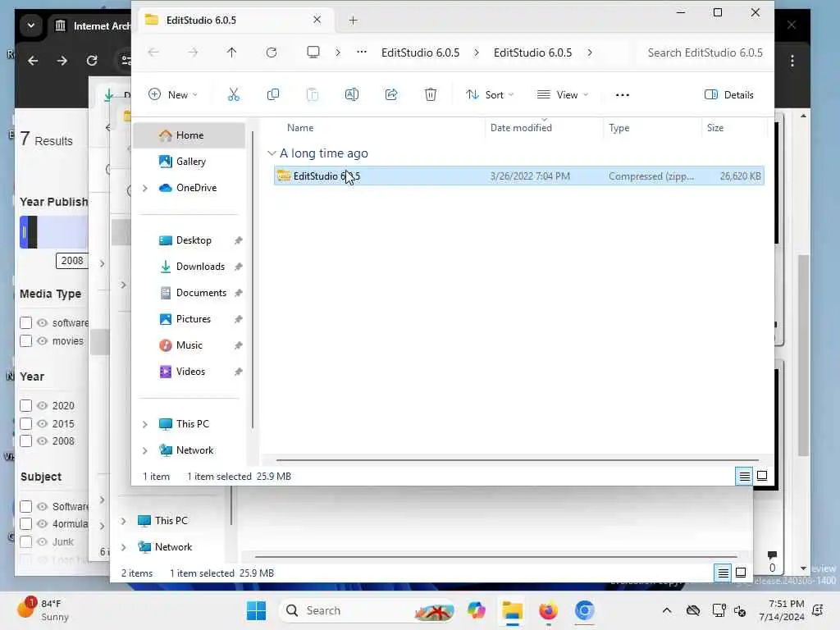This screenshot has height=630, width=840.
Task: Refresh the EditStudio 6.0.5 folder view
Action: point(272,52)
